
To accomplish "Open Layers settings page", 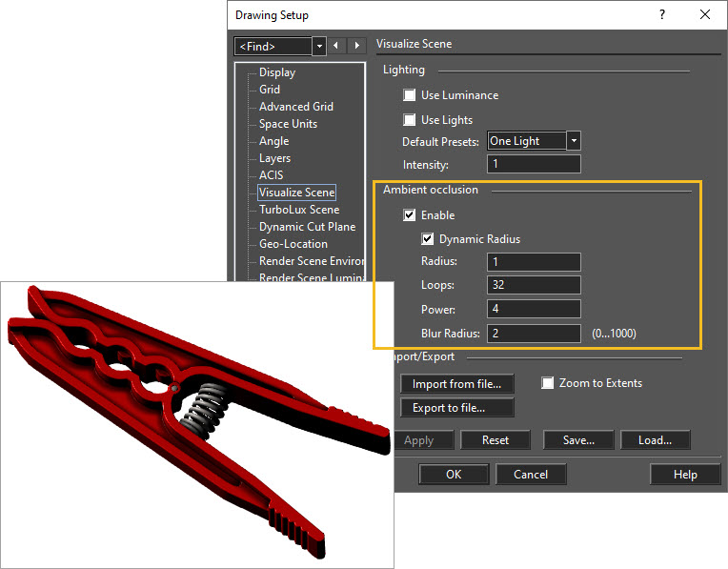I will [274, 158].
